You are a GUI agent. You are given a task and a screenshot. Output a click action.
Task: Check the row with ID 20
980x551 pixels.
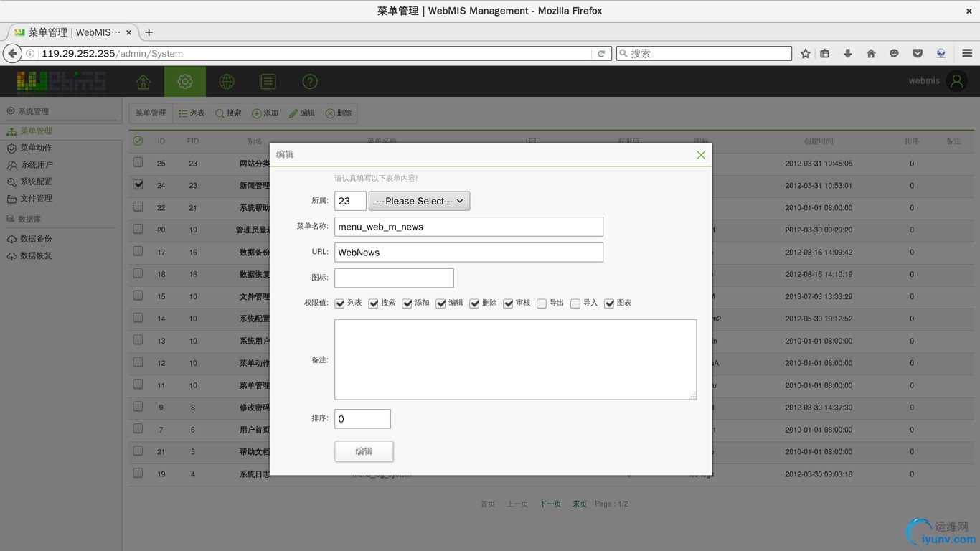pyautogui.click(x=138, y=229)
